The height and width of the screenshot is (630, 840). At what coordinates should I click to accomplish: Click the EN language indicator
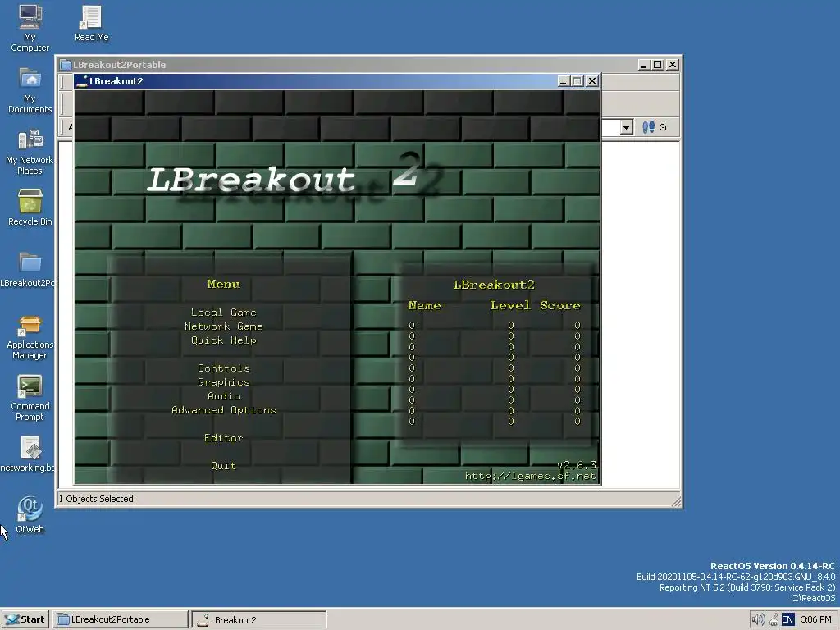(x=787, y=620)
